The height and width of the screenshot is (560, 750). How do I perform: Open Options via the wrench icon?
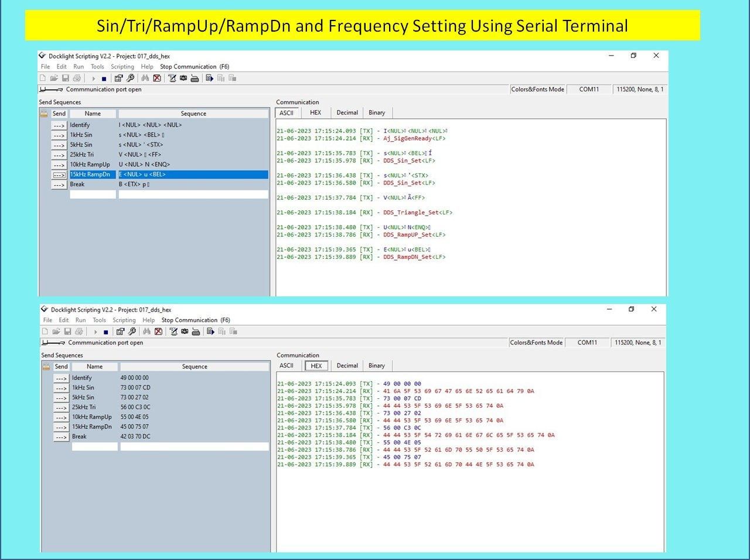tap(131, 78)
